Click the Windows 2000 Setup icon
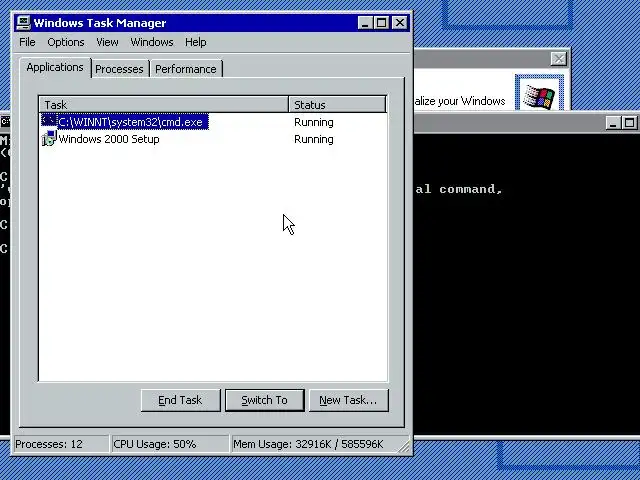 tap(49, 138)
